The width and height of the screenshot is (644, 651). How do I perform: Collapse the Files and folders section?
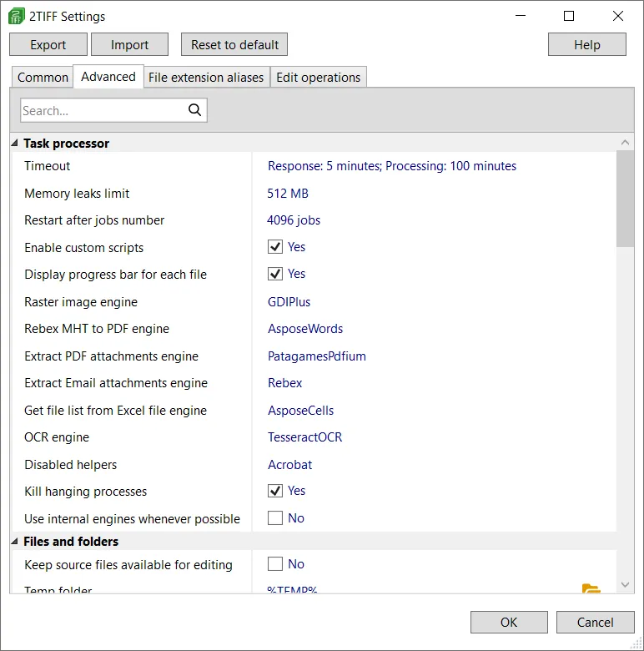tap(16, 542)
